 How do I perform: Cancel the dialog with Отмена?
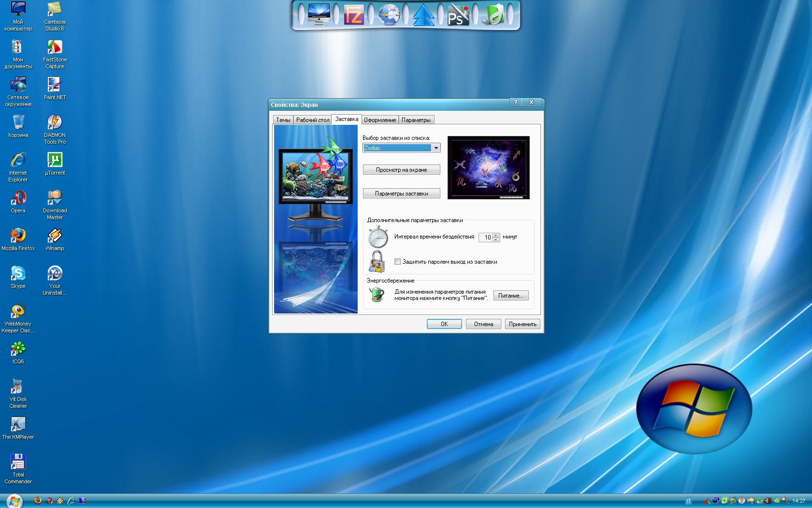[483, 324]
